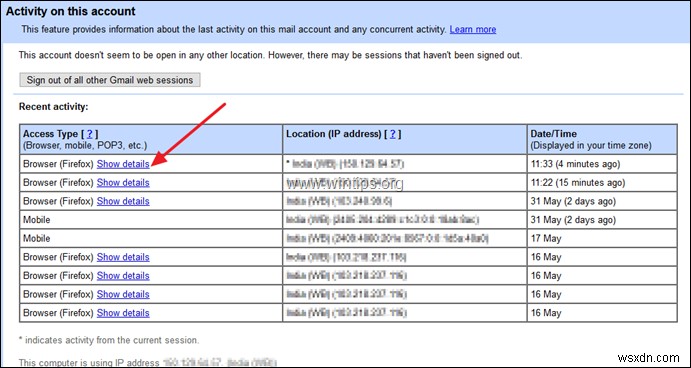The height and width of the screenshot is (368, 691).
Task: Show details for the first 16 May session
Action: [123, 257]
